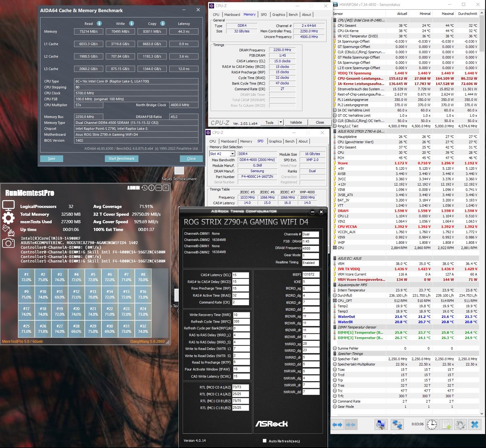Select VDDQ TX Spannung row in HWiNFO

click(x=405, y=73)
